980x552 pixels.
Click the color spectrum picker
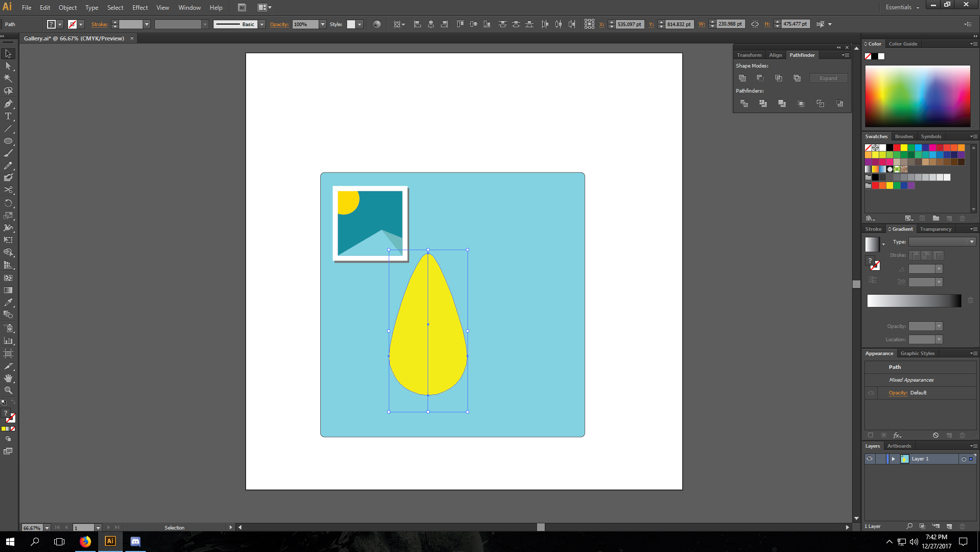918,96
